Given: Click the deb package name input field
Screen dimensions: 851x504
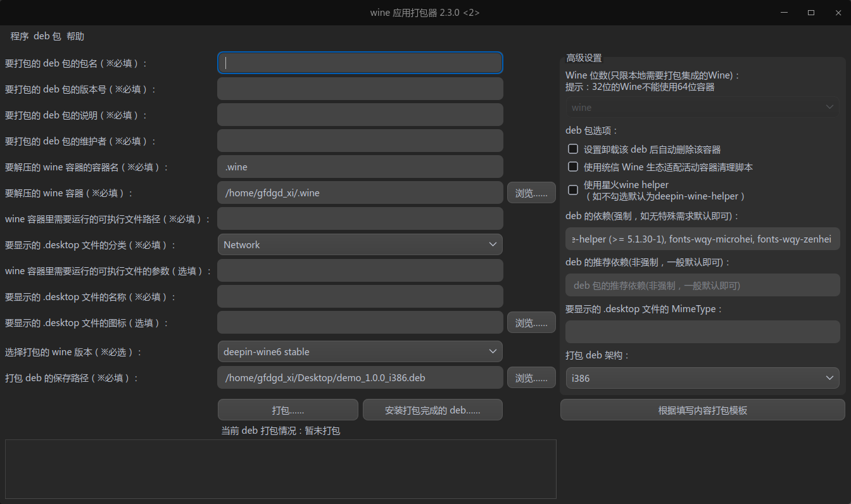Looking at the screenshot, I should (360, 63).
